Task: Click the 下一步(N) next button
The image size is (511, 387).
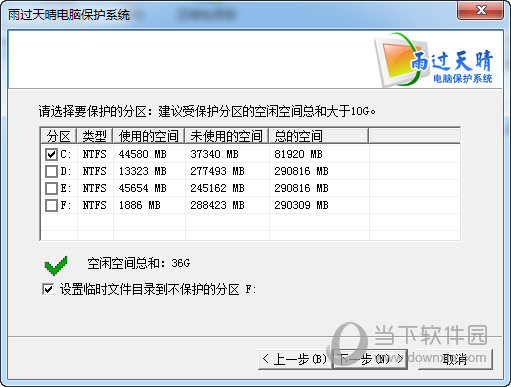Action: 370,359
